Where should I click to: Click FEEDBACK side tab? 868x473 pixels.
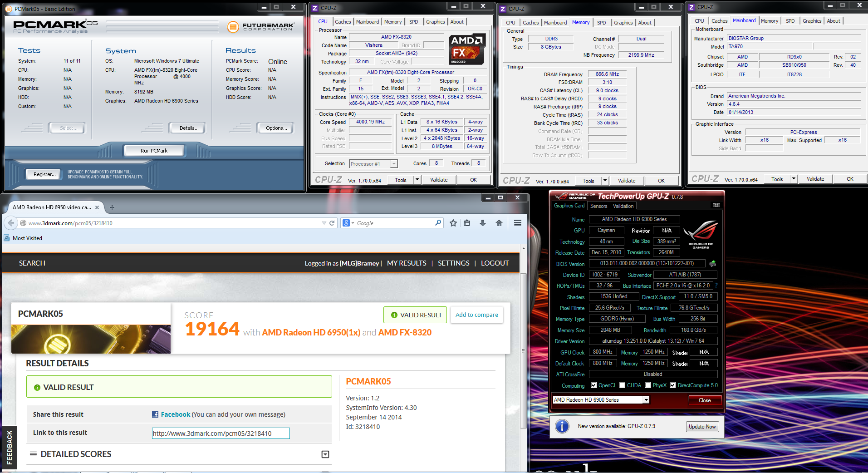click(9, 448)
